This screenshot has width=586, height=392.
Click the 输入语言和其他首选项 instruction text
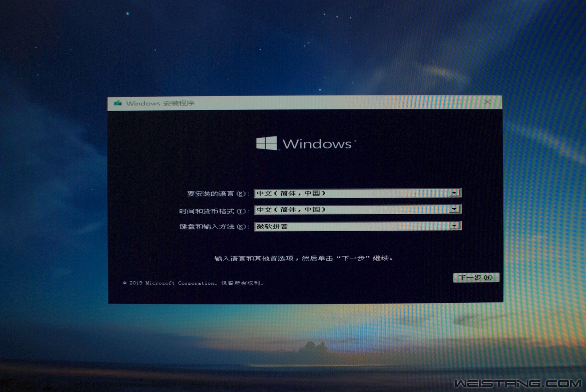click(304, 258)
